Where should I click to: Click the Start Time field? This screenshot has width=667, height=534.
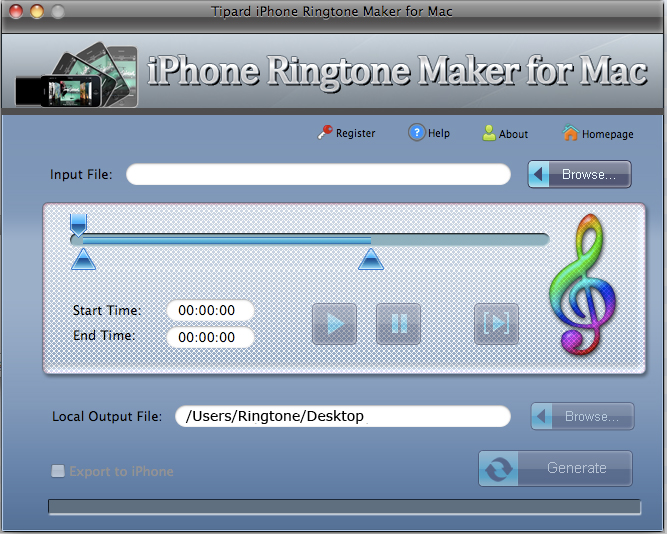point(211,311)
